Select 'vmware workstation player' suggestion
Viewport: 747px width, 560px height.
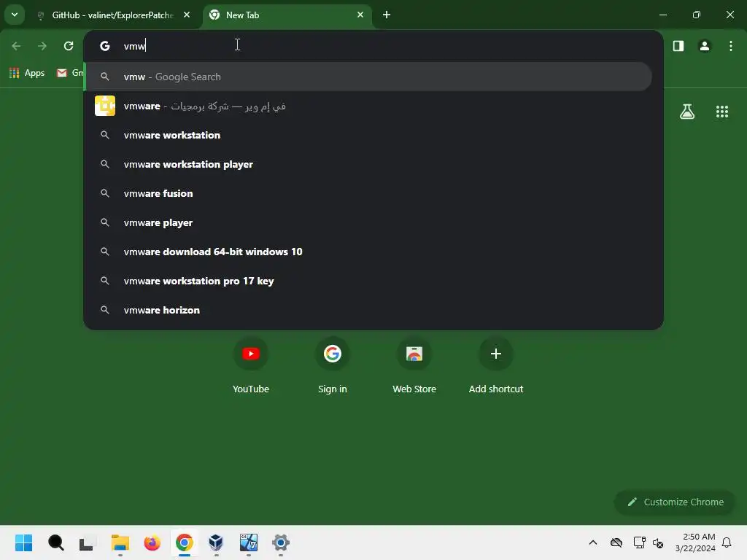(373, 164)
